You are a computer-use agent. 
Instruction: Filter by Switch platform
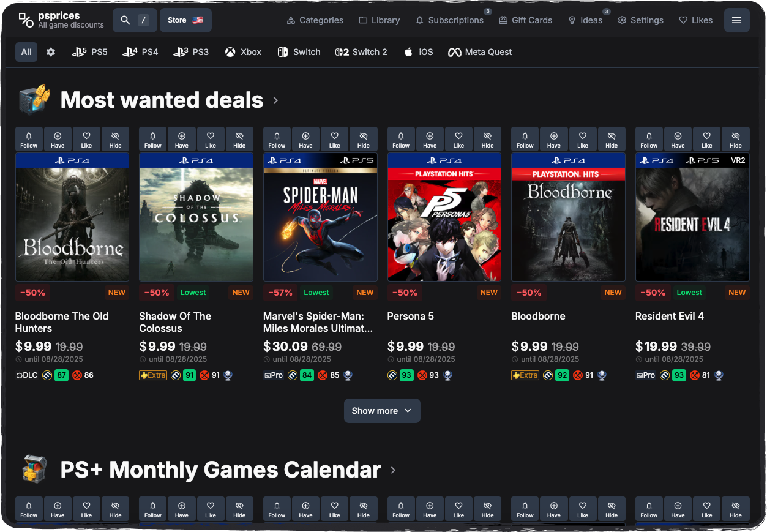click(x=299, y=52)
